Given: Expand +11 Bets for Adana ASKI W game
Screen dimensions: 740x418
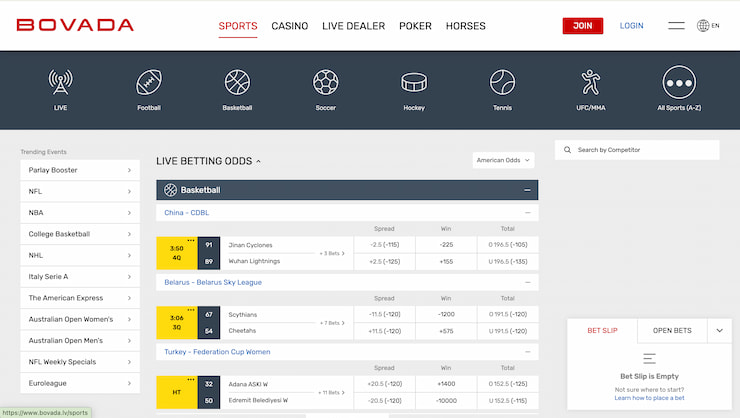Looking at the screenshot, I should [x=331, y=393].
